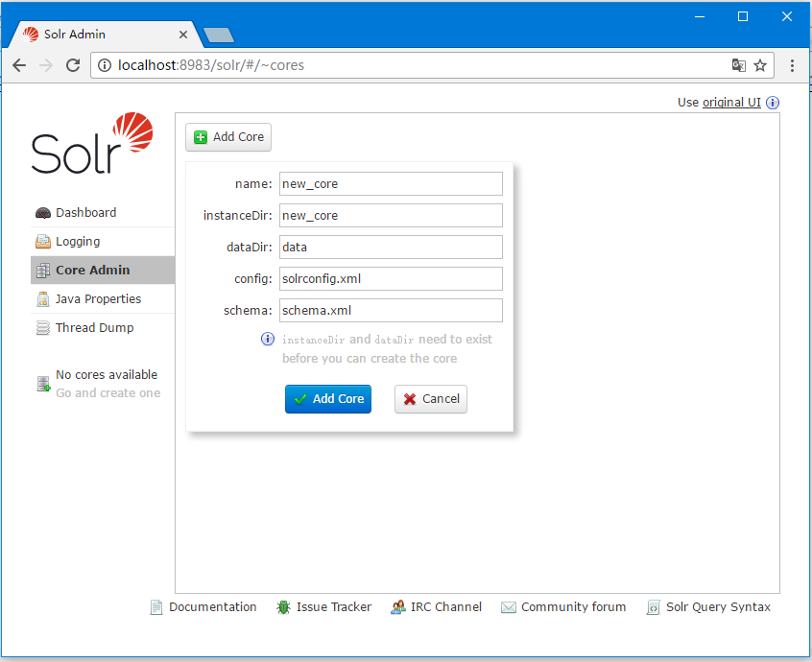Click the name input field
Image resolution: width=812 pixels, height=662 pixels.
(391, 184)
